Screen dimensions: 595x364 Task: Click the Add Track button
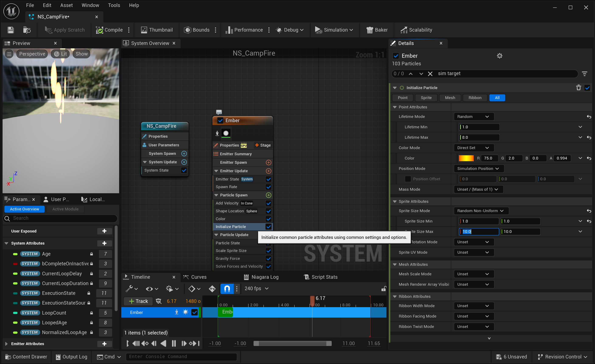point(138,301)
